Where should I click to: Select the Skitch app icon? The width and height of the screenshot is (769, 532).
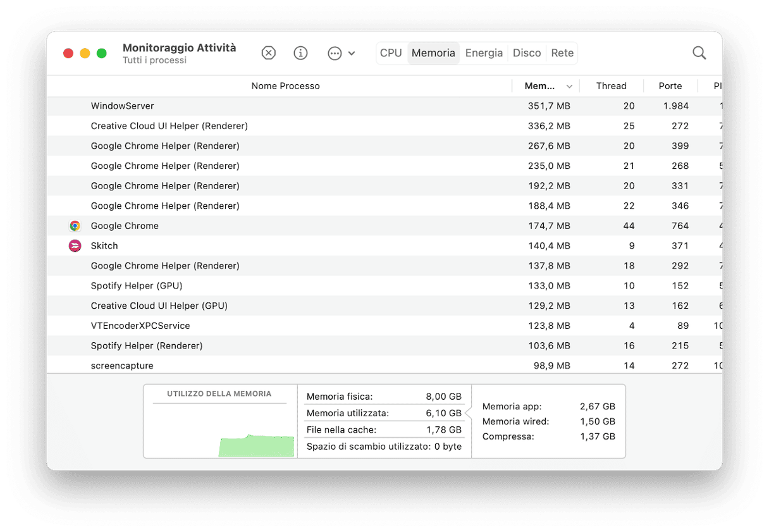click(x=75, y=246)
